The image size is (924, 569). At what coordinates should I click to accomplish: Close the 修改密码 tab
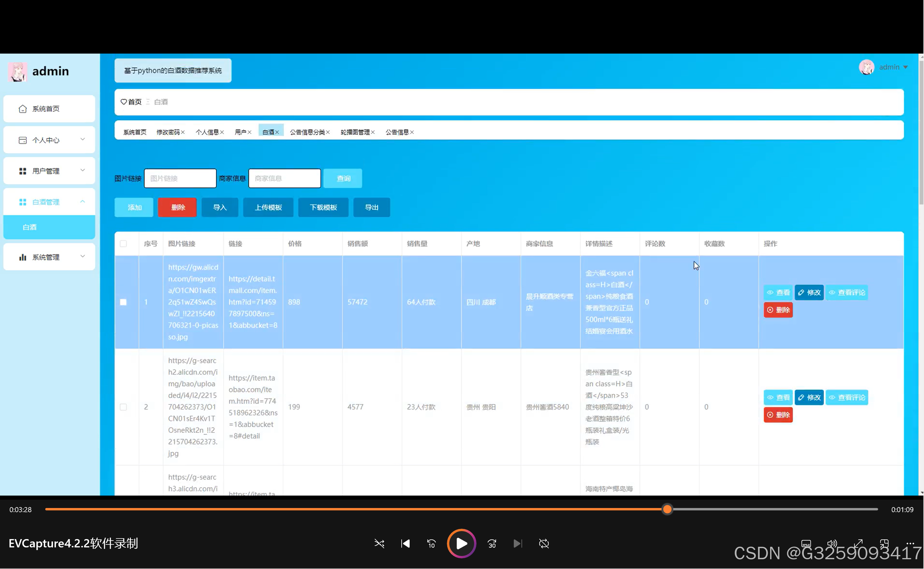[x=183, y=132]
